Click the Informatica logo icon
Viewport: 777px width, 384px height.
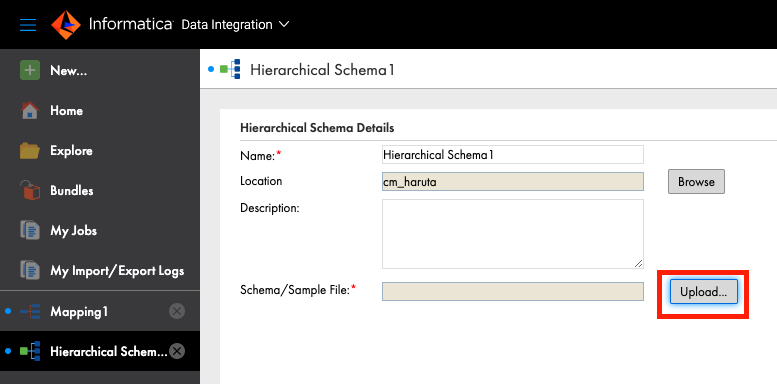[x=66, y=25]
